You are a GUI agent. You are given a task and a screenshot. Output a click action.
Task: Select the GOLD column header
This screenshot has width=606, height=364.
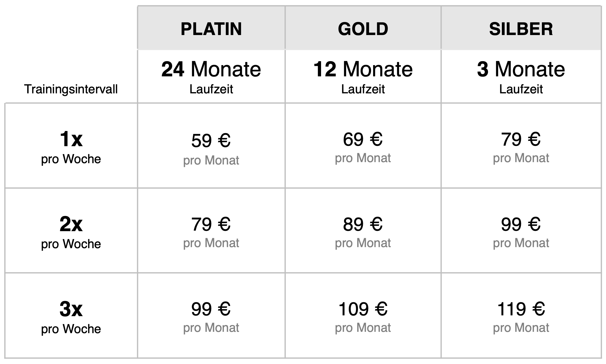coord(363,29)
